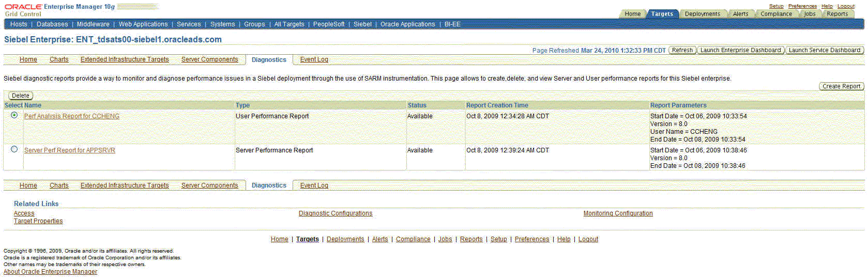Screen dimensions: 868x280
Task: Open upper Extended Infrastructure Targets tab
Action: (125, 59)
